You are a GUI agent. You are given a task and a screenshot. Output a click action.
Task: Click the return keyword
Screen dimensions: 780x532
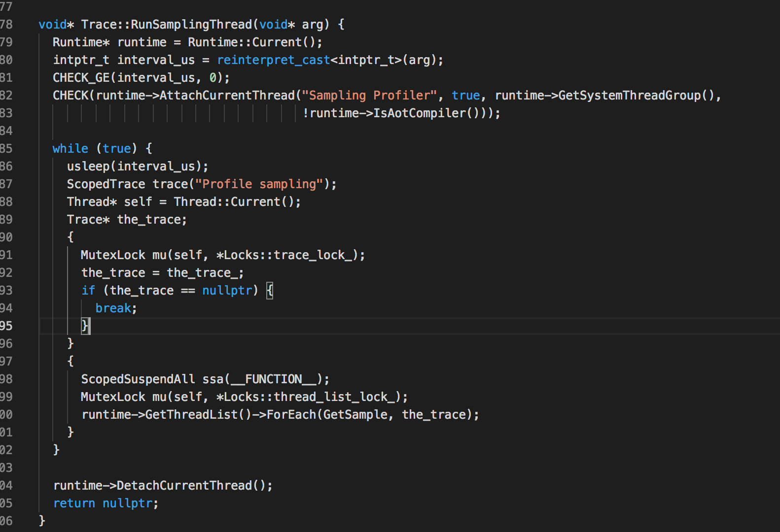[74, 503]
